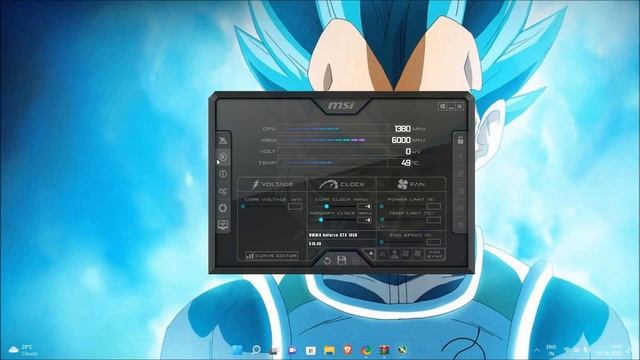Close the MSI Afterburner window
The image size is (640, 360).
point(460,107)
